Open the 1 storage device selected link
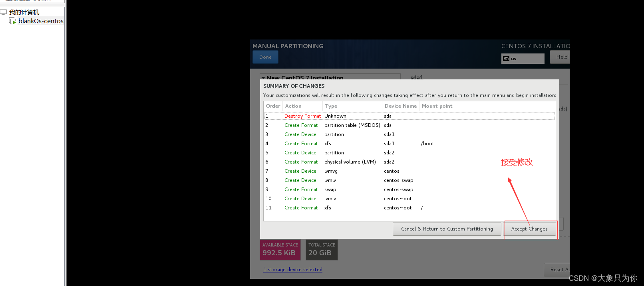 [293, 270]
